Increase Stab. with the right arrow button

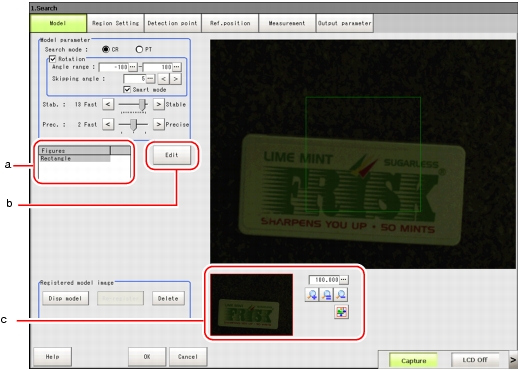[x=159, y=104]
